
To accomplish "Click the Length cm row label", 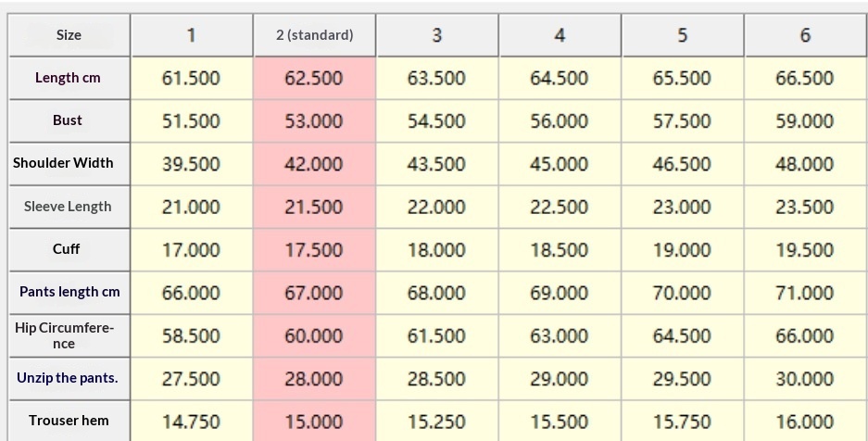I will click(69, 78).
